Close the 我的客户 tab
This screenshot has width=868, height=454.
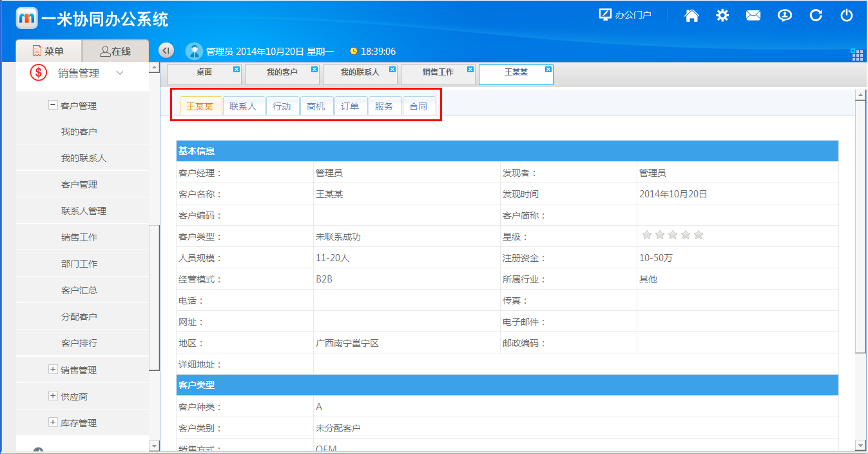[314, 69]
